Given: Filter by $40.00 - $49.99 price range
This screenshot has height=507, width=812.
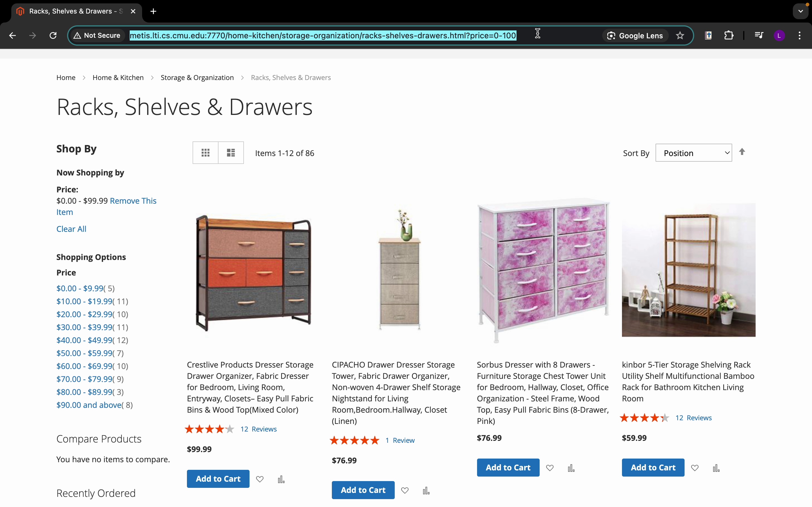Looking at the screenshot, I should click(84, 340).
